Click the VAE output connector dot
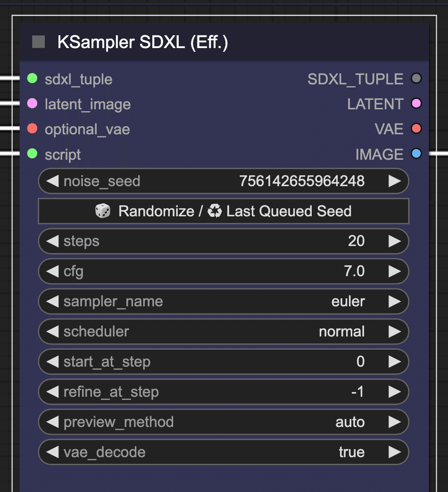Screen dimensions: 448x492 pyautogui.click(x=416, y=128)
